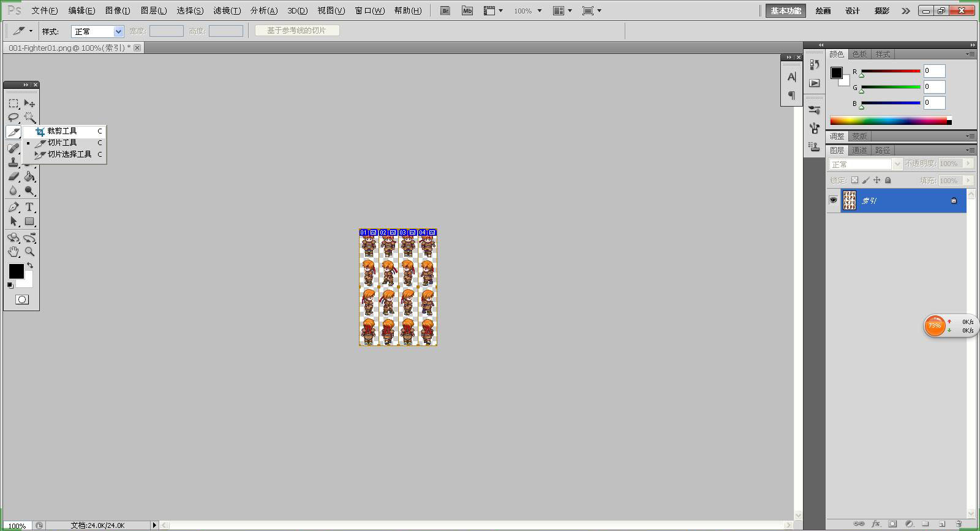Image resolution: width=980 pixels, height=531 pixels.
Task: Choose 切片选择工具 from the flyout
Action: point(65,154)
